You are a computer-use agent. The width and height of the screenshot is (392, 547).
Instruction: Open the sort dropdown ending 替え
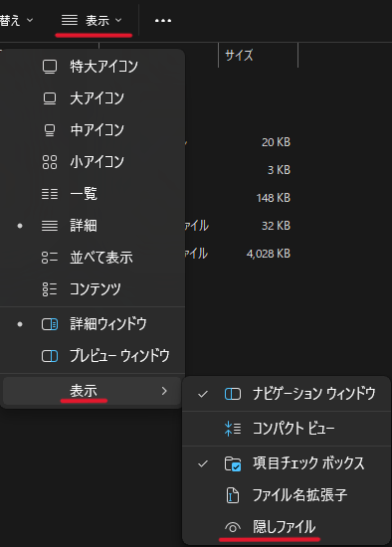pyautogui.click(x=16, y=20)
